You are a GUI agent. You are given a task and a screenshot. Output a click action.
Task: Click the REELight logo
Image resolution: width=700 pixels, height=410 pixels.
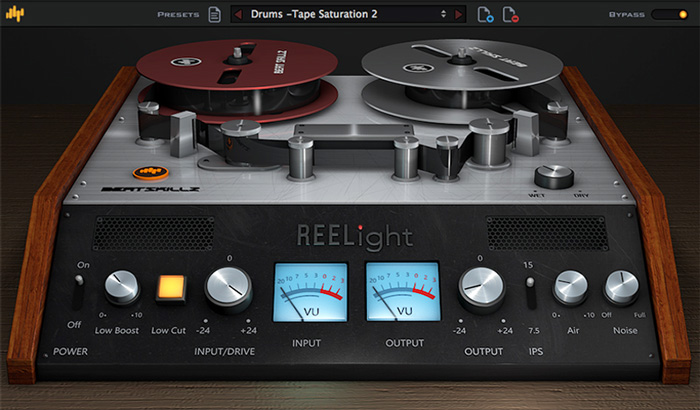click(x=355, y=236)
